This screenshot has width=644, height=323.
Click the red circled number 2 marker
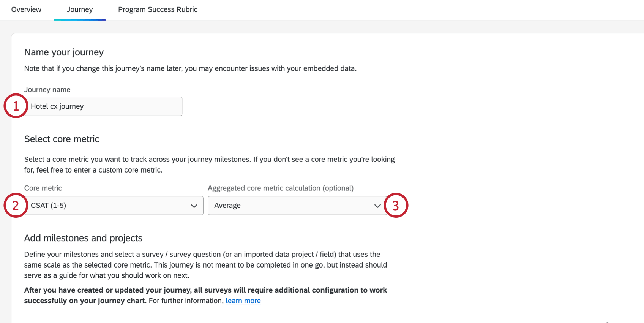[x=16, y=206]
